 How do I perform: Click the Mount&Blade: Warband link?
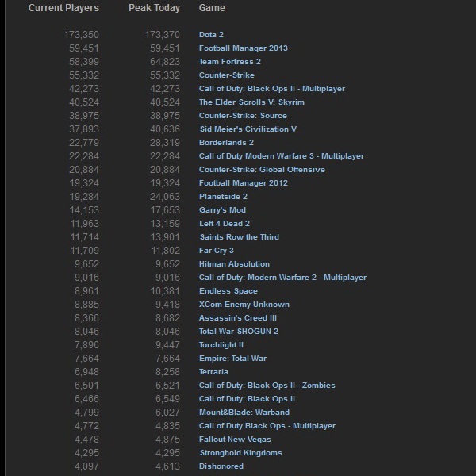tap(244, 413)
